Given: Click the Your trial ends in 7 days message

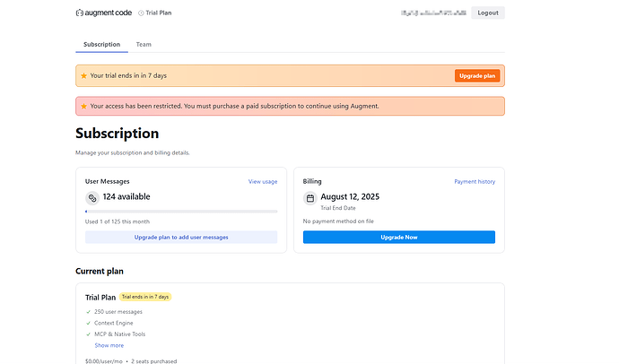Looking at the screenshot, I should pyautogui.click(x=128, y=75).
